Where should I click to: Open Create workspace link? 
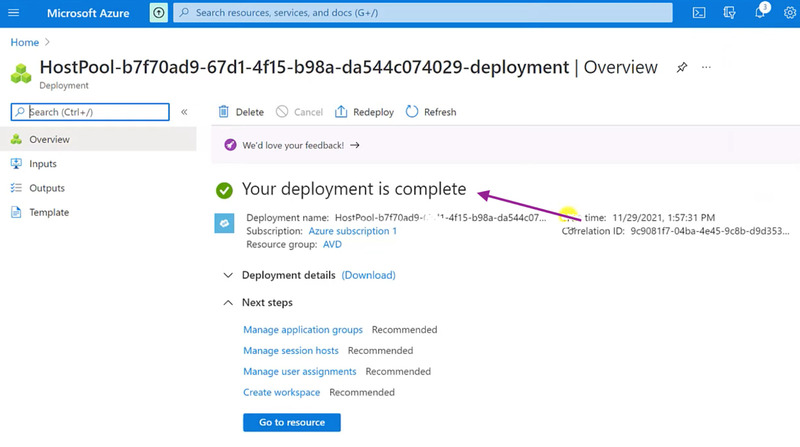click(282, 392)
